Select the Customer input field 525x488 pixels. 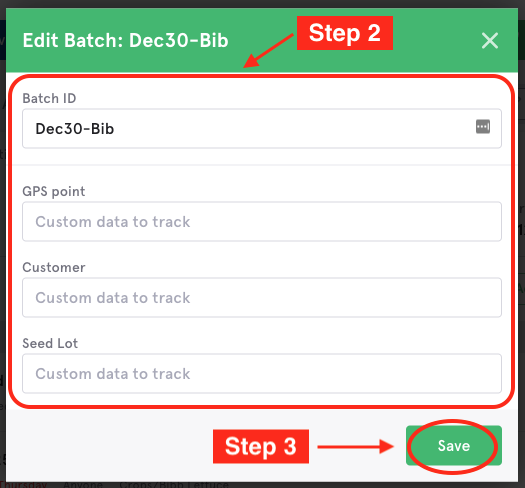pyautogui.click(x=262, y=297)
